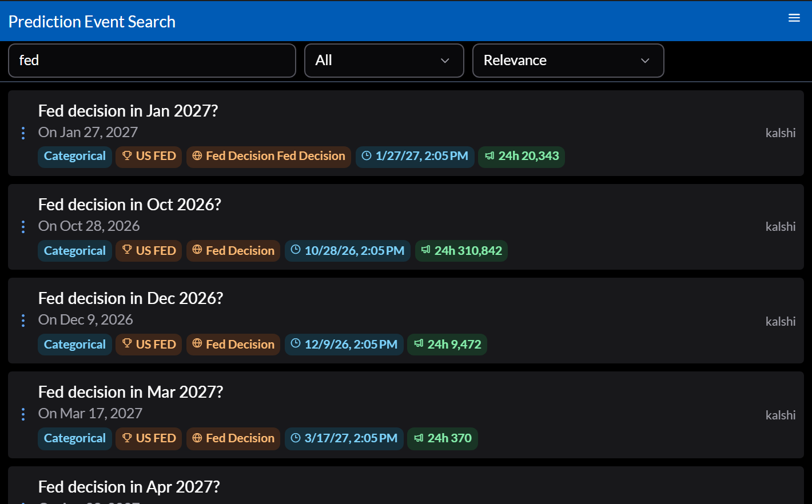812x504 pixels.
Task: Click the 'On Dec 9, 2026' subtitle
Action: coord(86,320)
